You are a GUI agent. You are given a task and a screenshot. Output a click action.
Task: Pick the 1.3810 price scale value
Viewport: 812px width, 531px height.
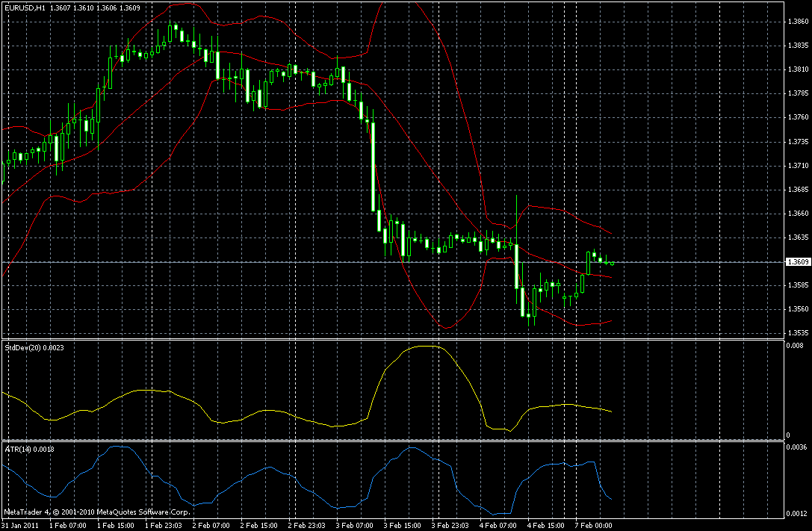tap(798, 69)
